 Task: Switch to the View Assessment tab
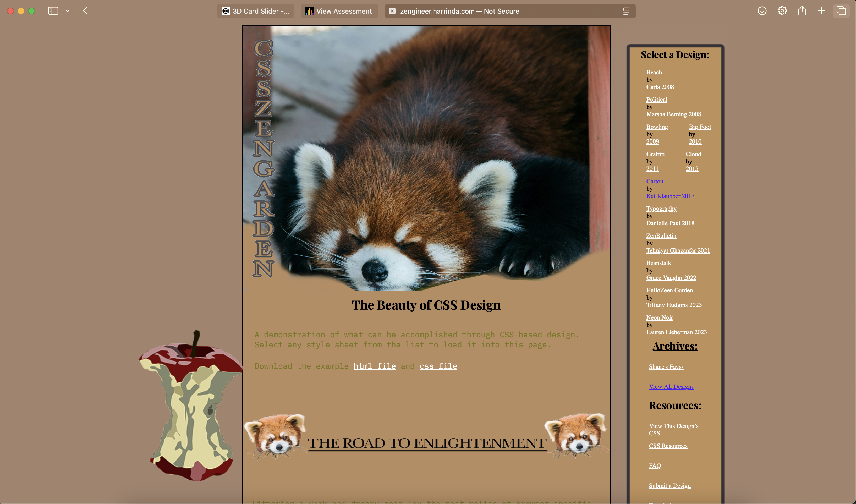[339, 11]
